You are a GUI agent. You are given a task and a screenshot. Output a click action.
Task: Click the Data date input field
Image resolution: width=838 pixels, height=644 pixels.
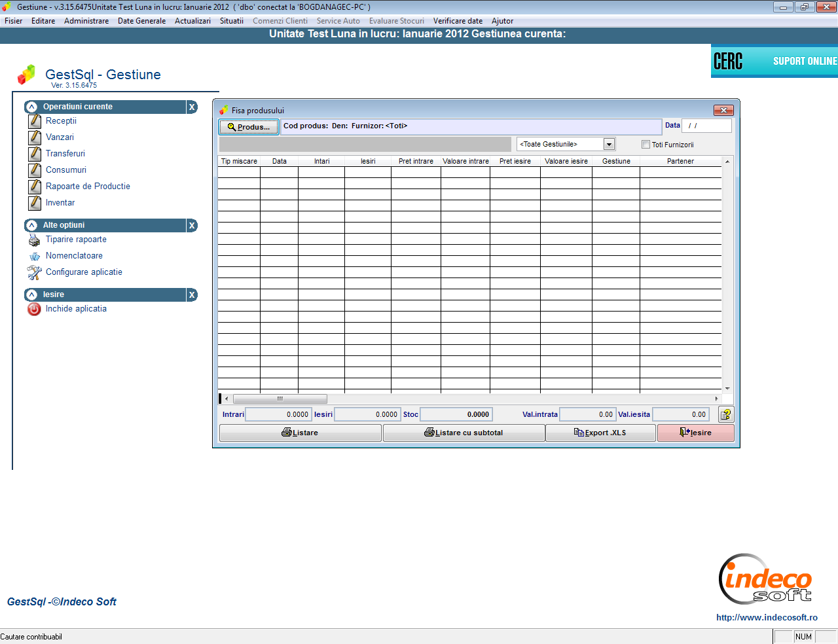pyautogui.click(x=706, y=126)
